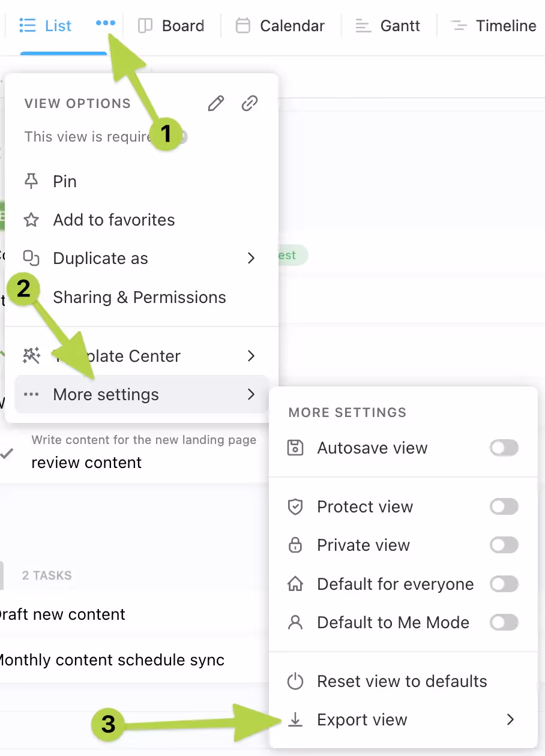
Task: Select the Board view icon
Action: click(x=144, y=26)
